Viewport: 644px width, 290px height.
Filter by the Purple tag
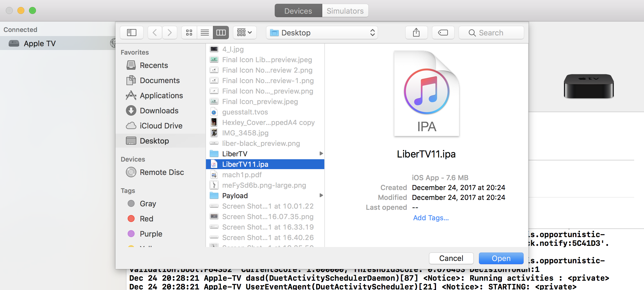[160, 234]
